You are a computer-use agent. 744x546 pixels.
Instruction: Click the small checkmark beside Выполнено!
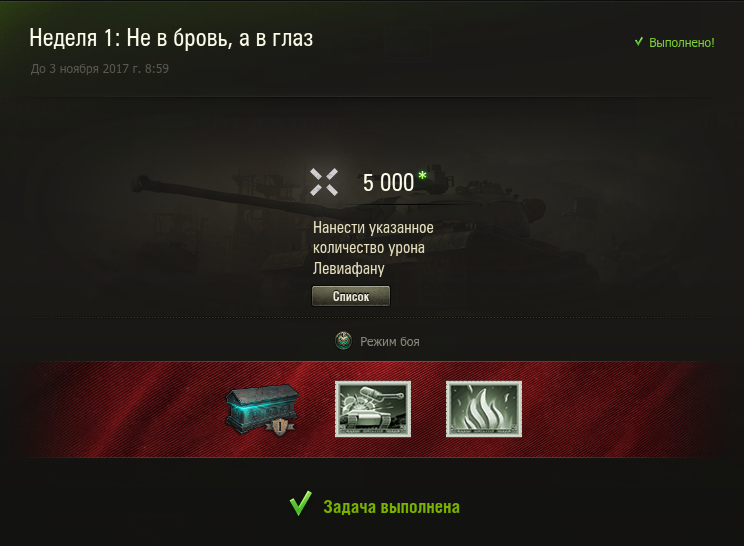pos(639,42)
